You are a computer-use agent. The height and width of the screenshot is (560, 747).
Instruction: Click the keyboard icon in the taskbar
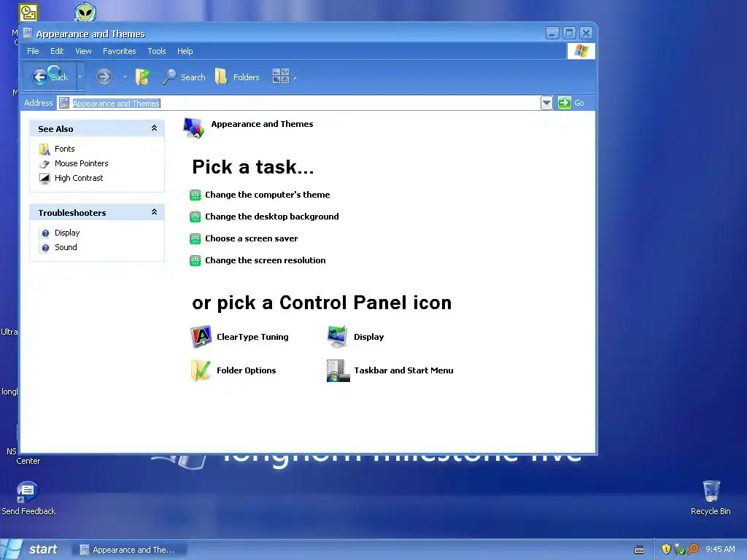pos(639,550)
